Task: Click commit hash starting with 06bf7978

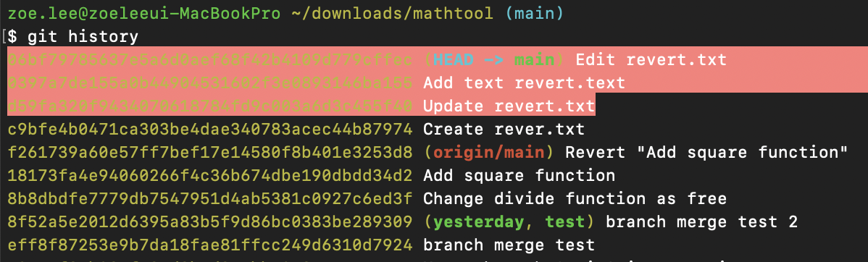Action: [x=210, y=59]
